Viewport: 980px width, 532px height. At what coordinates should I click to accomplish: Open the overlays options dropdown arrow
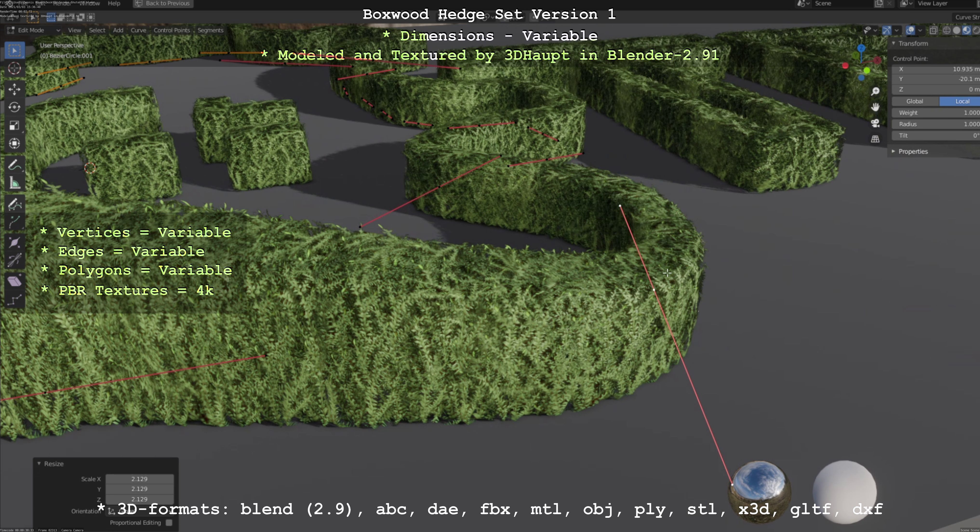coord(920,30)
